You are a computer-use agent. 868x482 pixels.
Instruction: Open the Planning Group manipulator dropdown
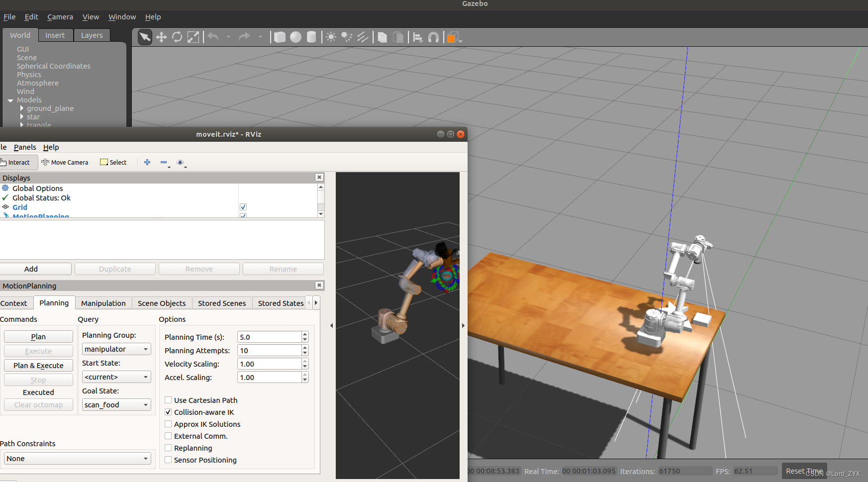(x=116, y=349)
